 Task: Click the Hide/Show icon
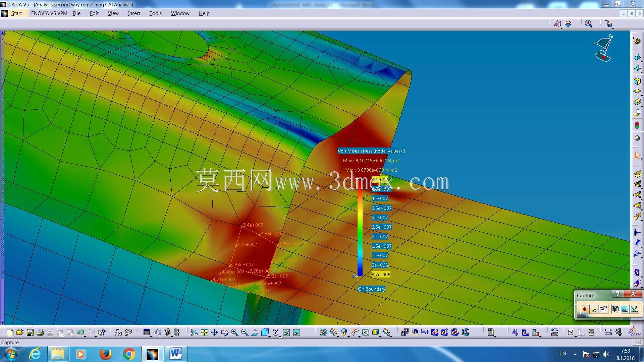pos(286,333)
